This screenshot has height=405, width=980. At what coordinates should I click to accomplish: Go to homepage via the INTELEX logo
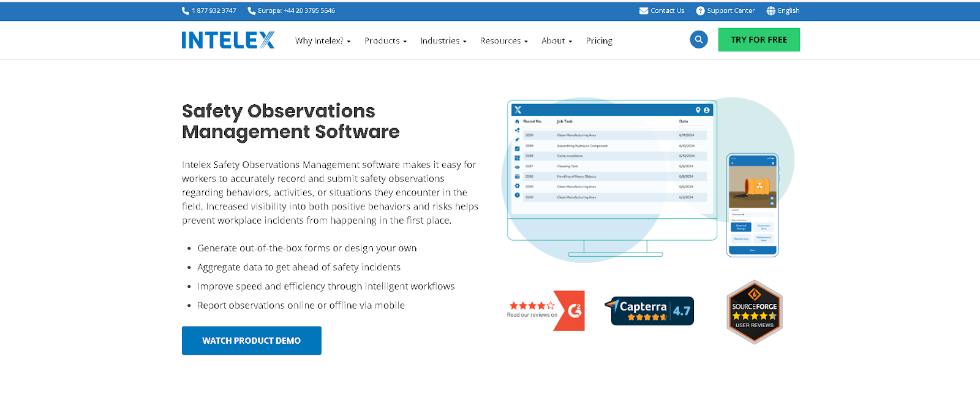(x=228, y=40)
